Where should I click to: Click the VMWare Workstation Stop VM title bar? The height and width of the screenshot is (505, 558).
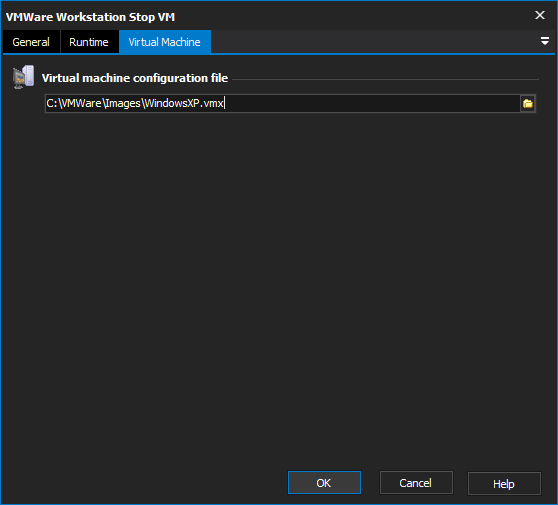pyautogui.click(x=267, y=16)
